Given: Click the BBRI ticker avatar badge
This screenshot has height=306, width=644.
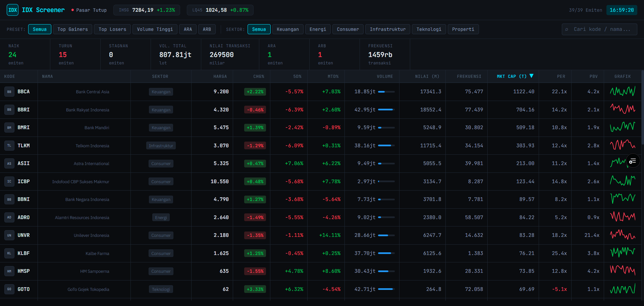Looking at the screenshot, I should [9, 110].
